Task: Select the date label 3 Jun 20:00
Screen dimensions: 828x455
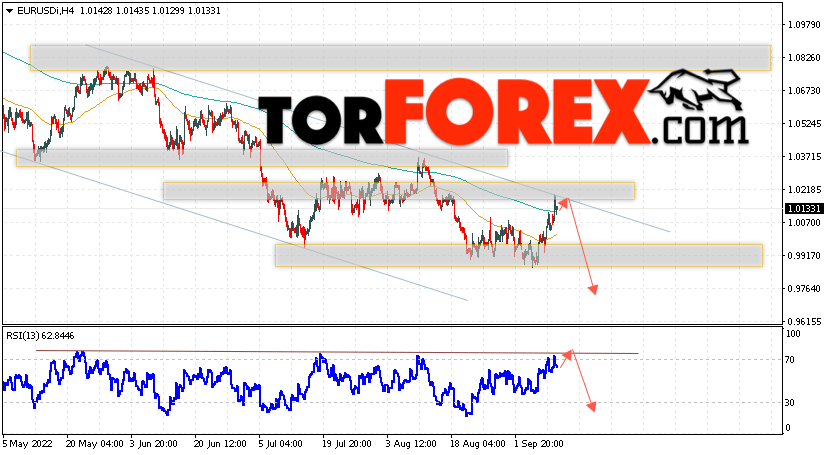Action: click(154, 444)
